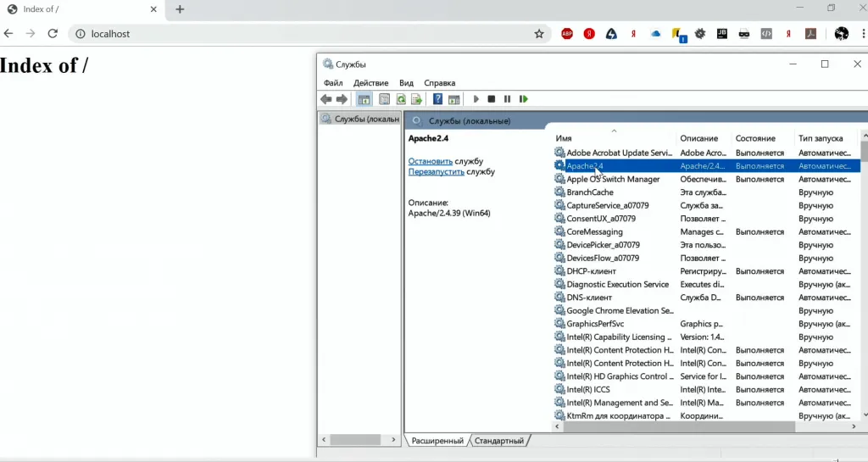Screen dimensions: 868x462
Task: Open the JetBrains extension icon
Action: pos(722,34)
